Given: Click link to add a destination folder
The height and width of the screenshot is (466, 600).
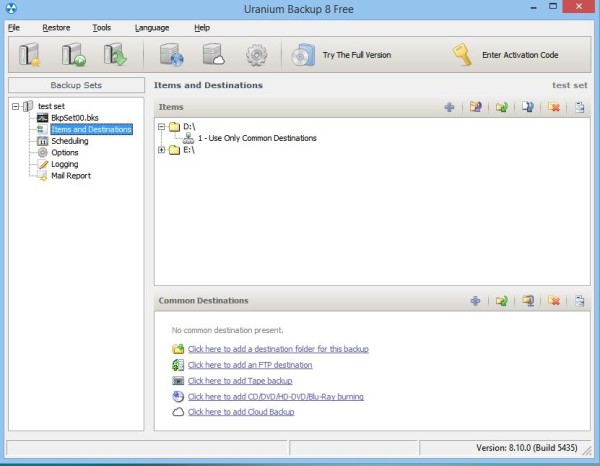Looking at the screenshot, I should click(278, 349).
